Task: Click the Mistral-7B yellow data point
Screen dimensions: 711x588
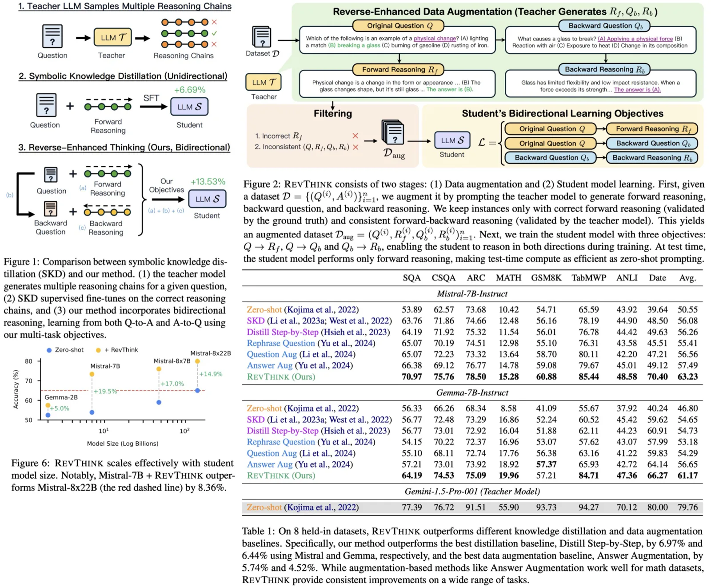Action: 92,374
